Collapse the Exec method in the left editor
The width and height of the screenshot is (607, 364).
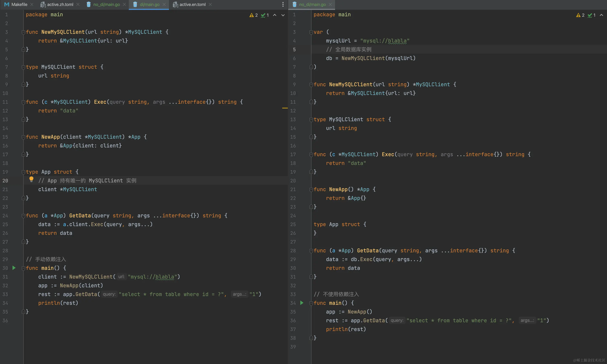click(23, 102)
